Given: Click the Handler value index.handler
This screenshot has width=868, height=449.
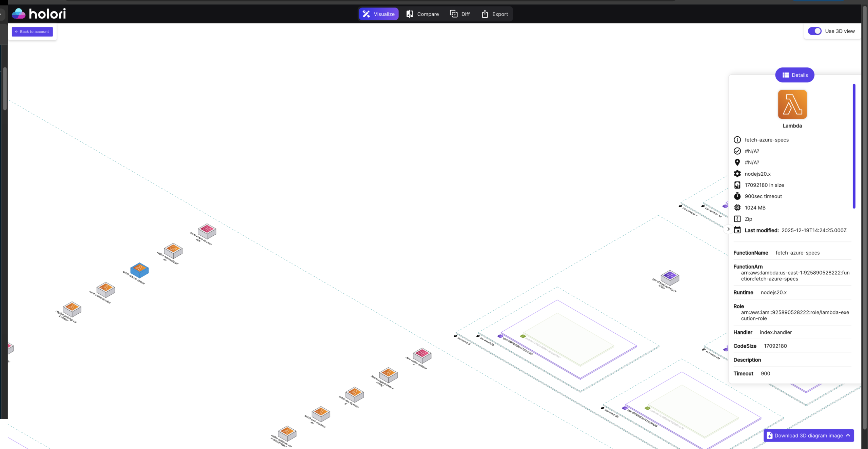Looking at the screenshot, I should [x=776, y=332].
